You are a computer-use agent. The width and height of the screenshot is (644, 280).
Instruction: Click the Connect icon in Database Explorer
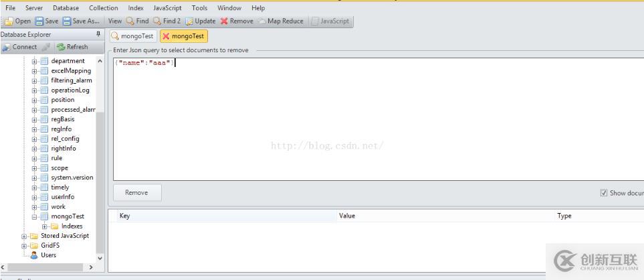[6, 47]
